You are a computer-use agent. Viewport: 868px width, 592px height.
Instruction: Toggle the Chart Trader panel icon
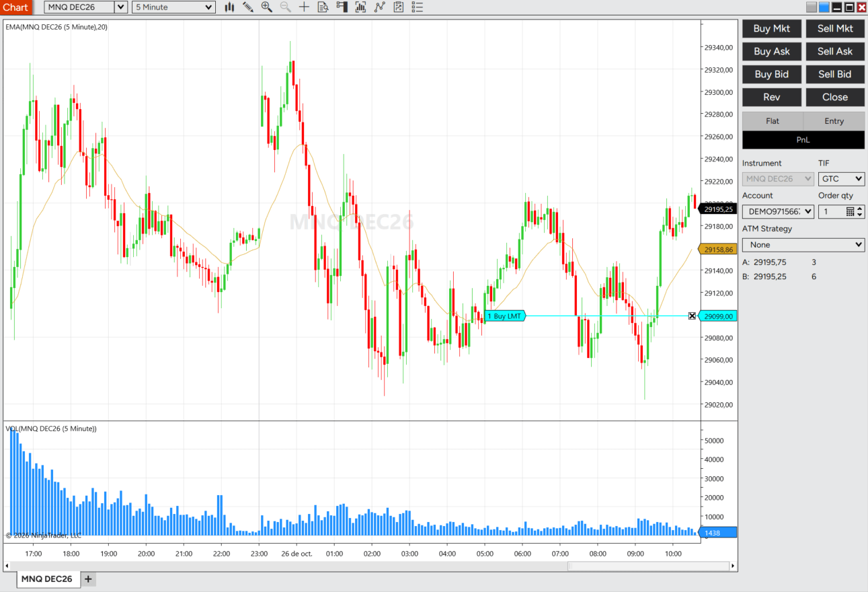click(x=342, y=7)
